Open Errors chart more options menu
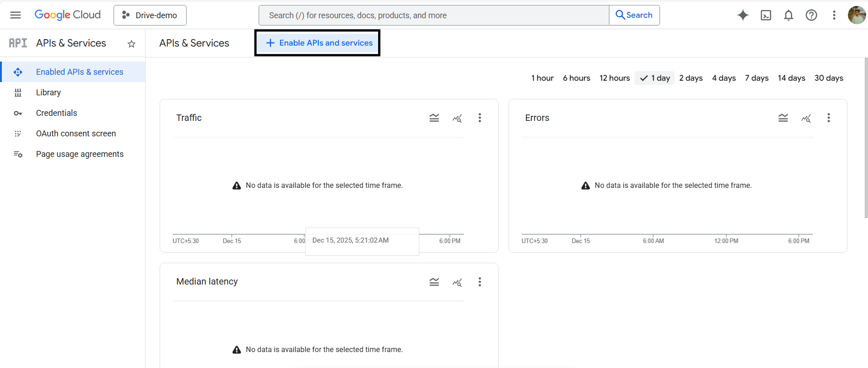This screenshot has width=868, height=368. click(x=828, y=118)
